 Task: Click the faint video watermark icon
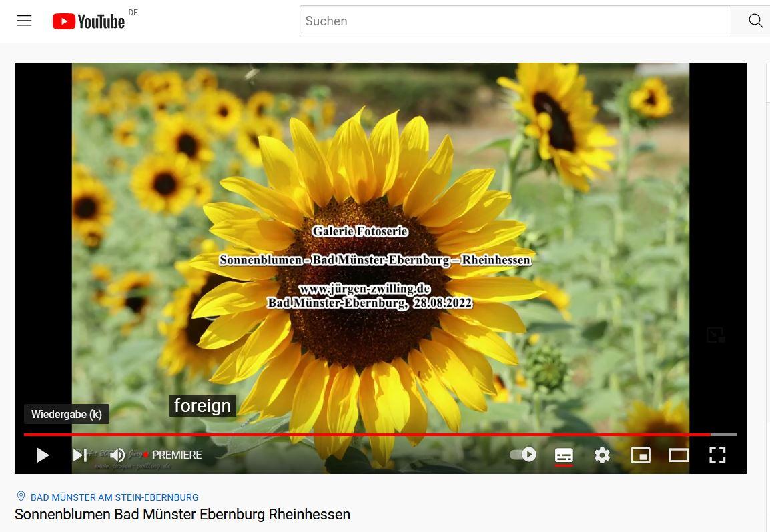coord(715,335)
